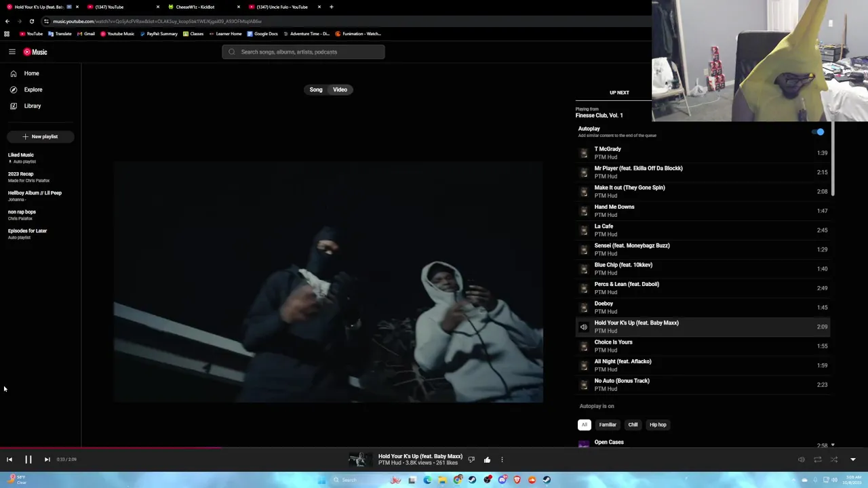Screen dimensions: 868x488
Task: Open Finesse Club, Vol. 1 album link
Action: pos(599,115)
